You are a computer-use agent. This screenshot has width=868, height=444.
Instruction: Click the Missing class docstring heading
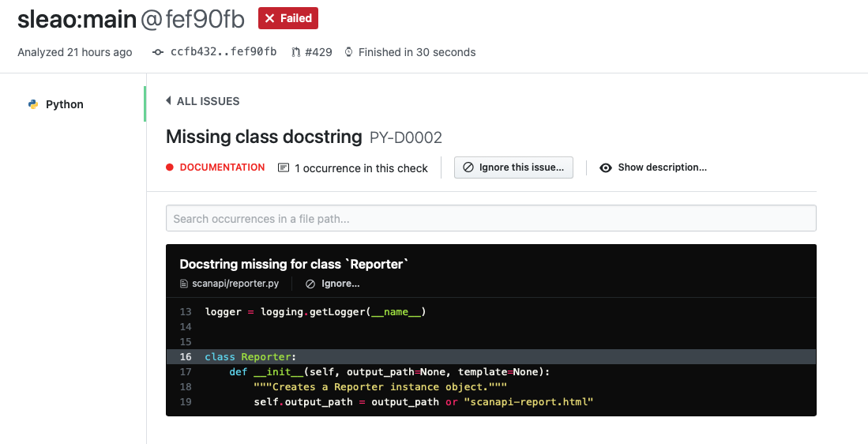coord(264,137)
